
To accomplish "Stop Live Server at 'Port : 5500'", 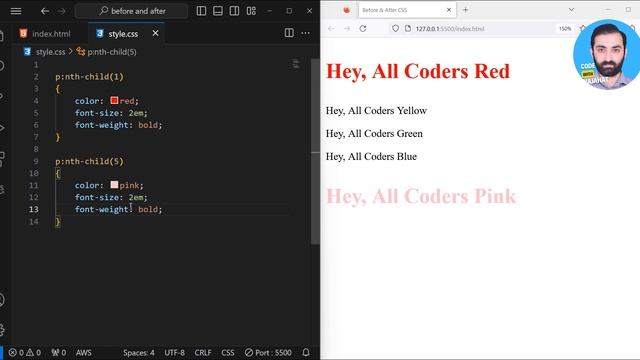I will [268, 353].
